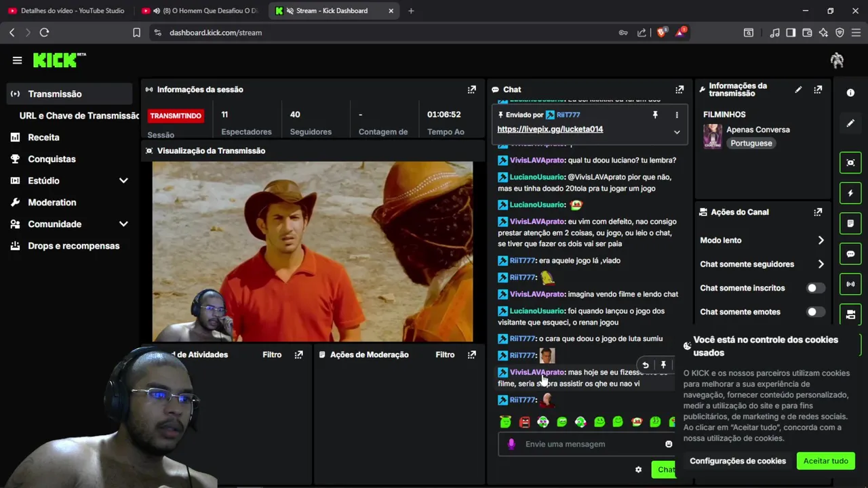Open the profile avatar at top right

tap(837, 60)
